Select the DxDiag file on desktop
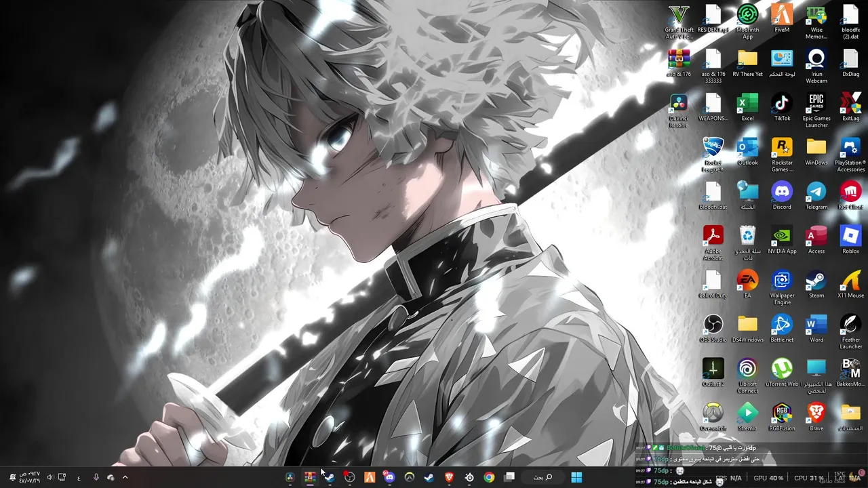This screenshot has height=488, width=868. tap(850, 64)
